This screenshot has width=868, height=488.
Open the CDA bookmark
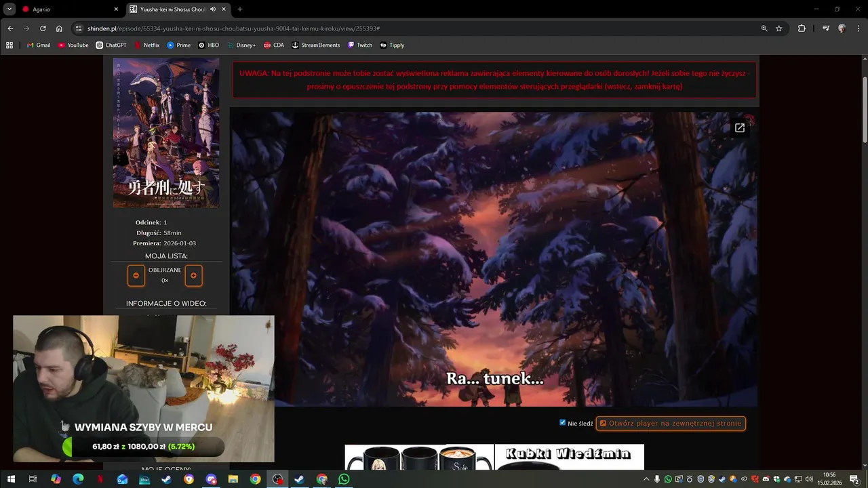click(x=273, y=45)
